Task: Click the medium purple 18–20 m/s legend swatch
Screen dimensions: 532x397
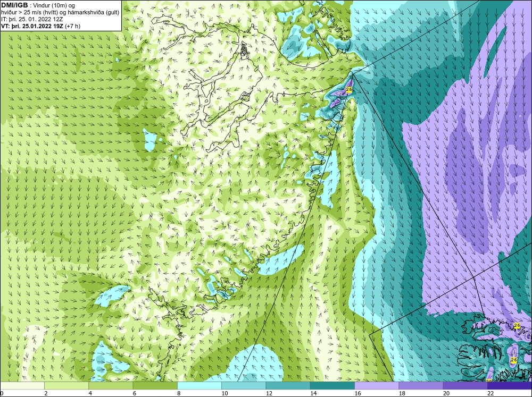Action: [421, 385]
